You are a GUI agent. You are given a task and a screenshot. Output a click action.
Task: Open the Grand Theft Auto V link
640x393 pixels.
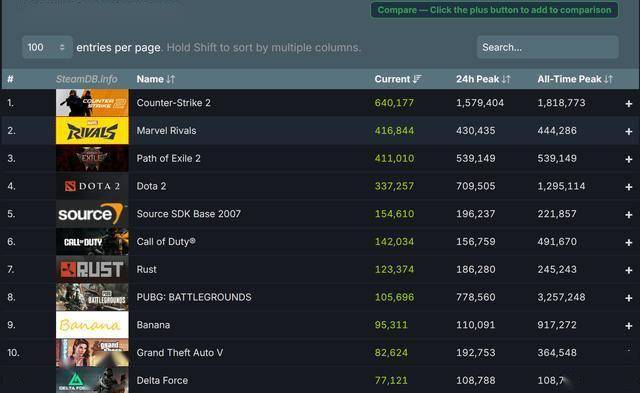[x=180, y=353]
